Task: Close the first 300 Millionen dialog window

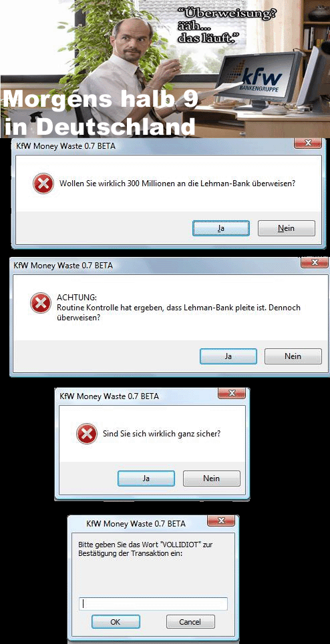Action: pos(307,143)
